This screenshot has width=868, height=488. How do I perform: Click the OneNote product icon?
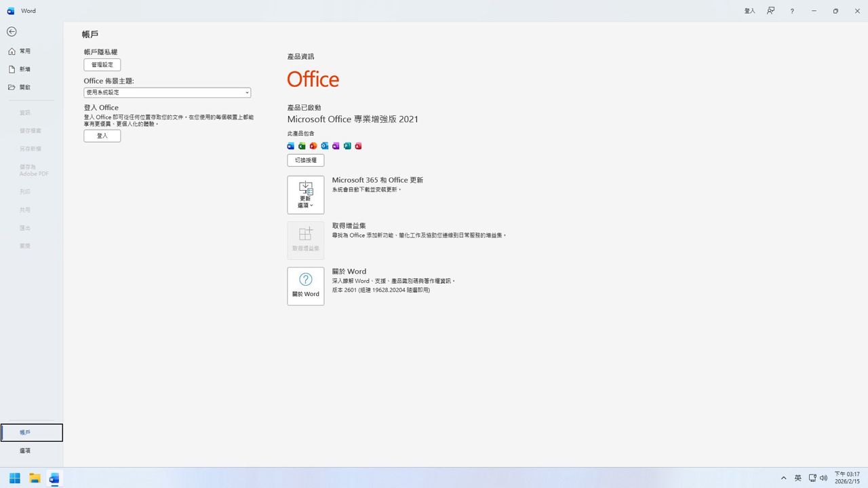tap(336, 146)
